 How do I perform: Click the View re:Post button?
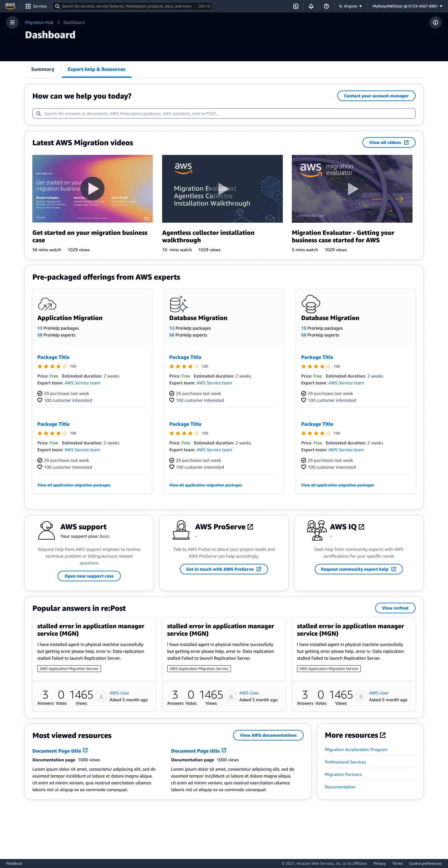395,608
